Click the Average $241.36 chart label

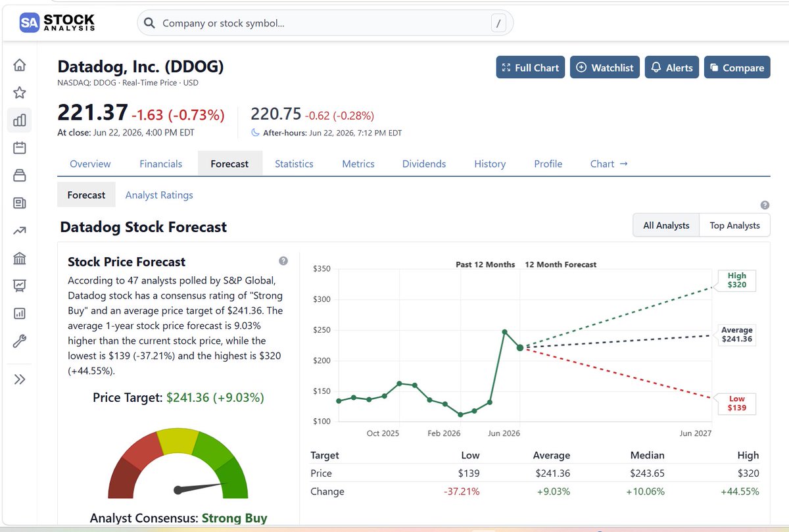point(736,335)
